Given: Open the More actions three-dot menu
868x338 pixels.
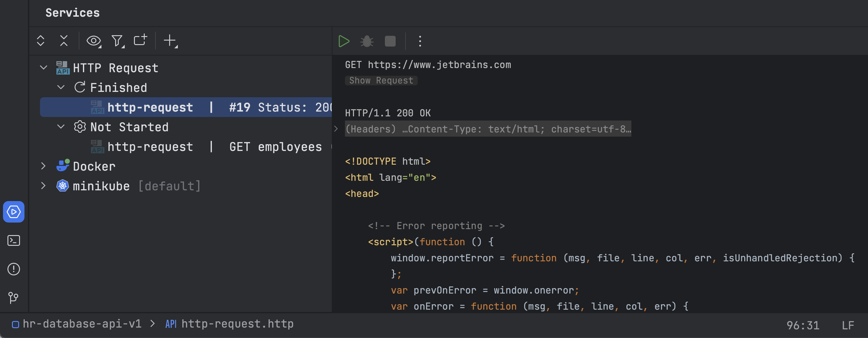Looking at the screenshot, I should 420,41.
